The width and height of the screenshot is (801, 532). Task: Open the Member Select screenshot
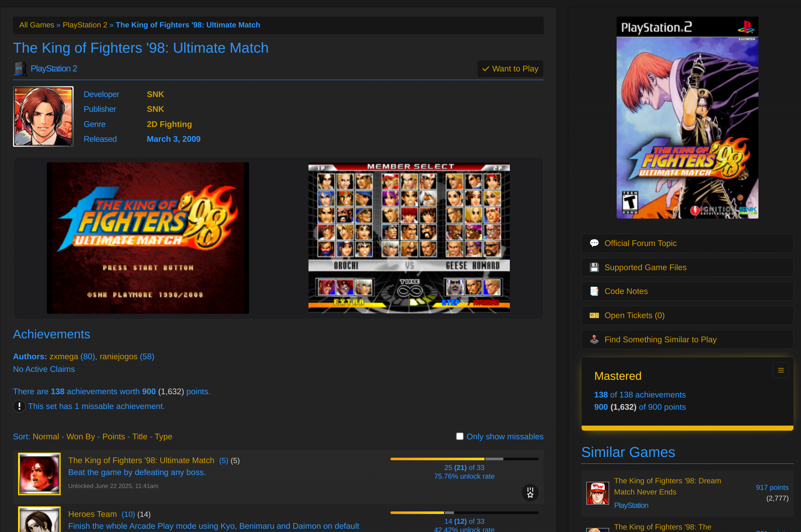[409, 238]
